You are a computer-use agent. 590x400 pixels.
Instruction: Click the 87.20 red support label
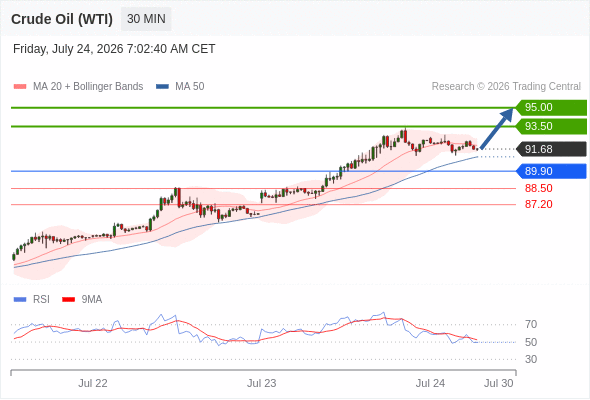pyautogui.click(x=538, y=204)
